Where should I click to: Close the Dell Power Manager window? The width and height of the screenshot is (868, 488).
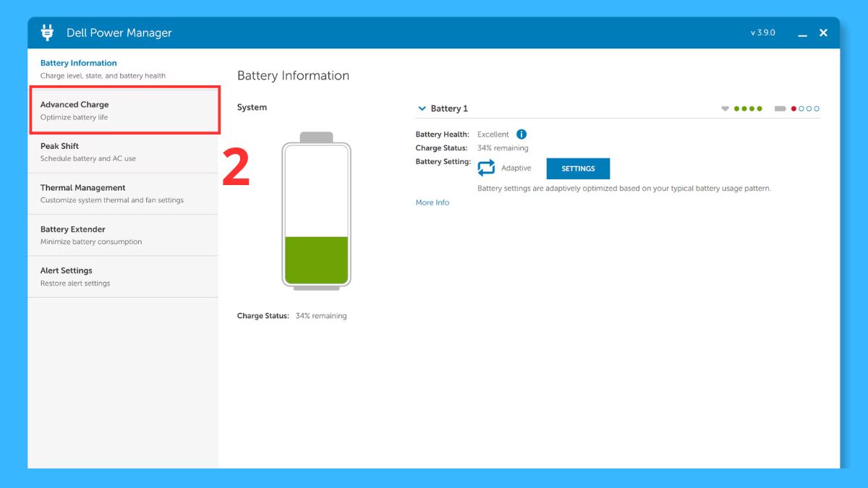pos(823,33)
